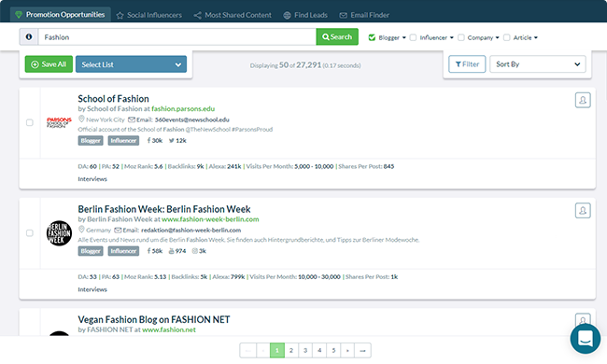Screen dimensions: 607x364
Task: Click the profile icon on School of Fashion card
Action: (x=583, y=100)
